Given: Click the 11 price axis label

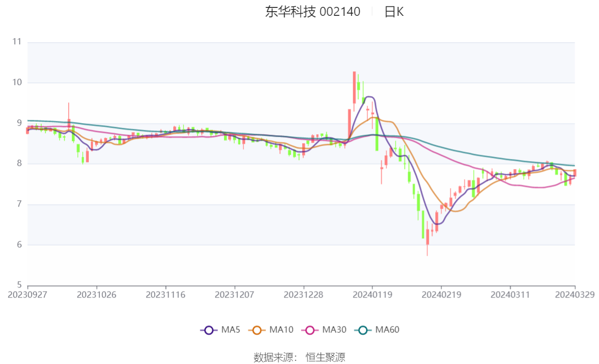Looking at the screenshot, I should tap(17, 42).
